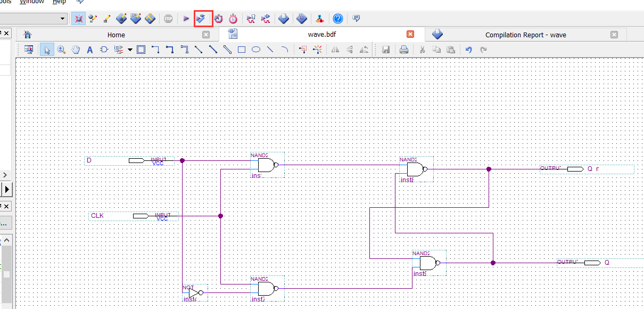644x309 pixels.
Task: Open the project combo box dropdown
Action: pos(63,19)
